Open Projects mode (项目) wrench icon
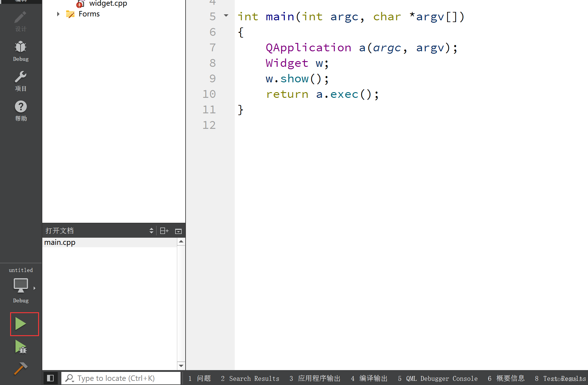 tap(21, 81)
